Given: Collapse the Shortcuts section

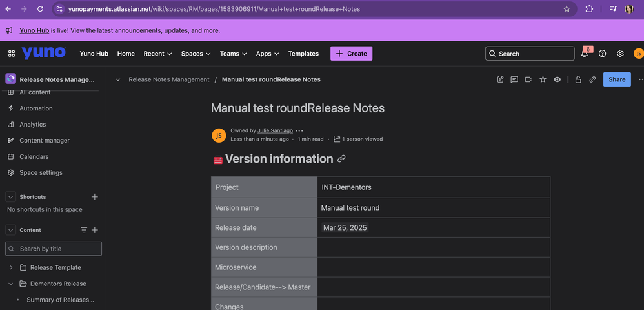Looking at the screenshot, I should click(x=11, y=197).
